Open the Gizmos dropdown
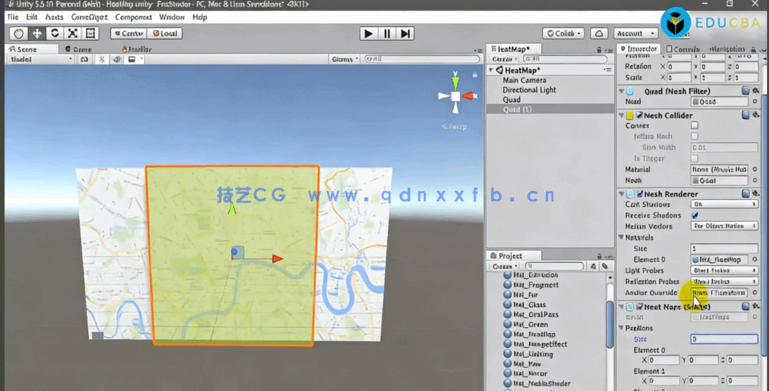769x391 pixels. point(344,59)
